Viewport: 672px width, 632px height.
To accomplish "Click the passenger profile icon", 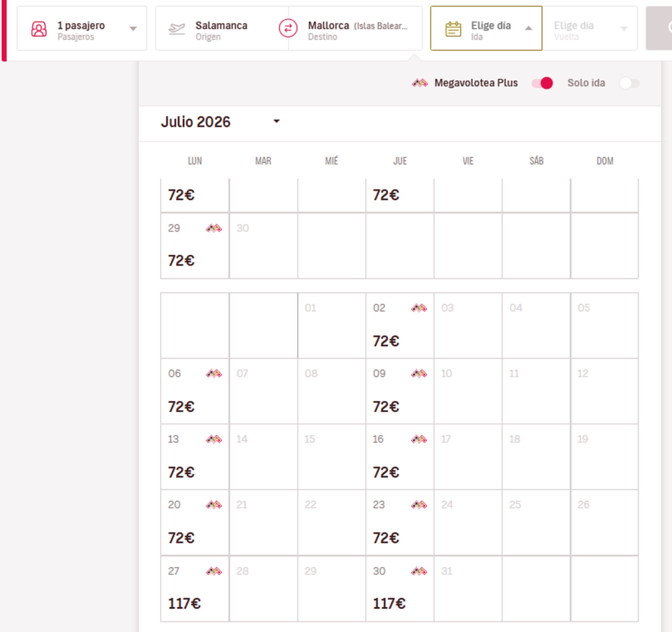I will pos(39,29).
